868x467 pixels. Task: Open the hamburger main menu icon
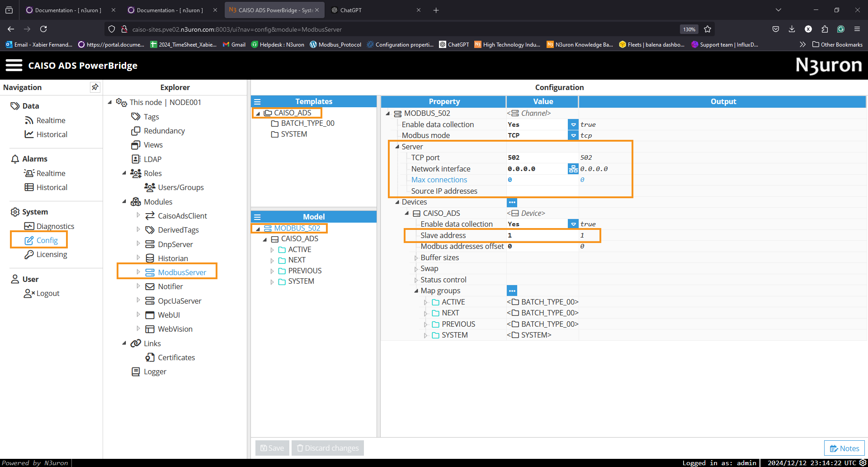tap(14, 65)
